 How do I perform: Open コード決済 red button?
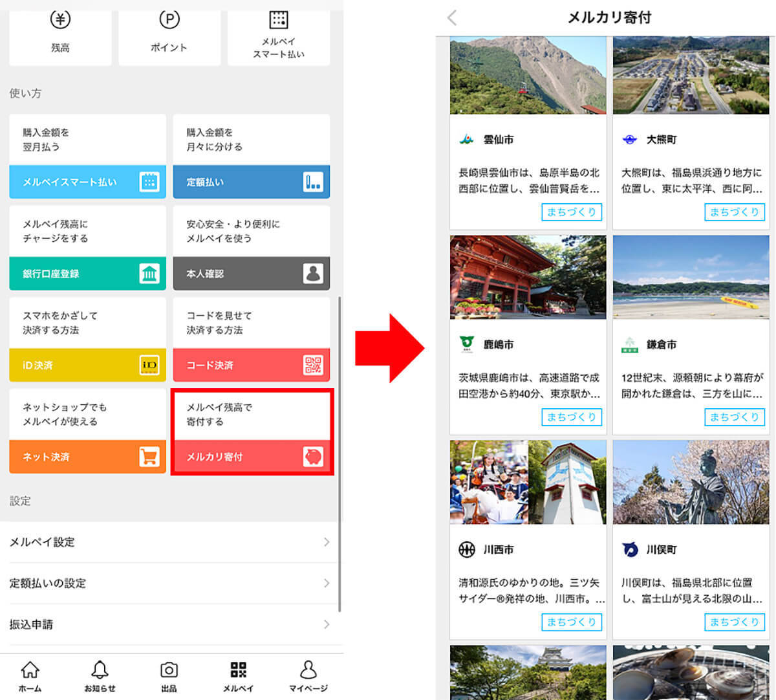pos(252,365)
